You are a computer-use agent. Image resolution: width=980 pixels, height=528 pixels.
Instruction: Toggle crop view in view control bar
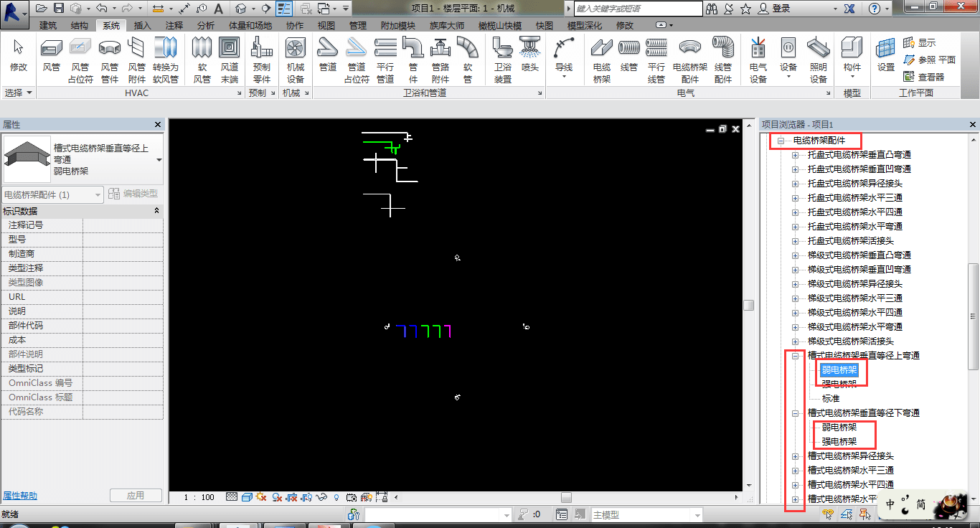point(292,497)
